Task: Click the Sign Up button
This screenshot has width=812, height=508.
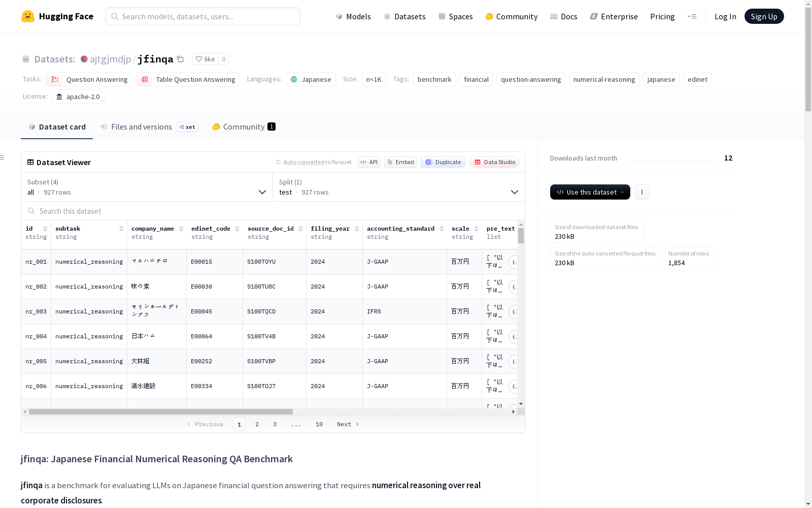Action: 764,16
